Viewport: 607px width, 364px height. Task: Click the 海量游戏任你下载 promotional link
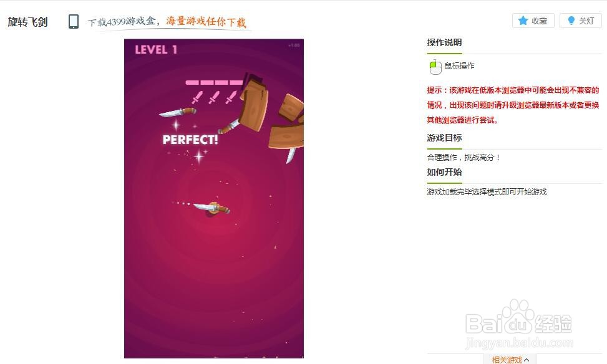point(206,21)
